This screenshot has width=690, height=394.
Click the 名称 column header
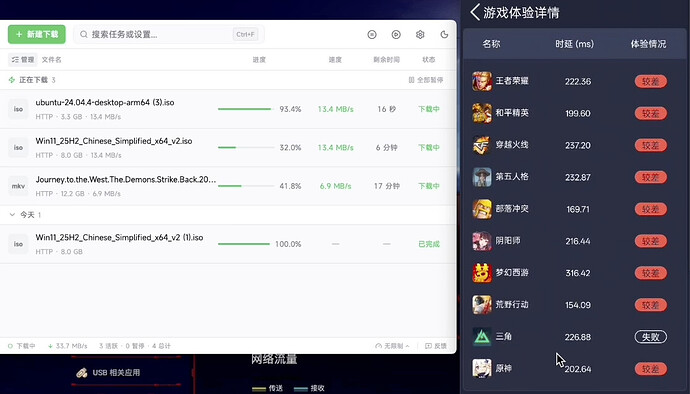[491, 44]
